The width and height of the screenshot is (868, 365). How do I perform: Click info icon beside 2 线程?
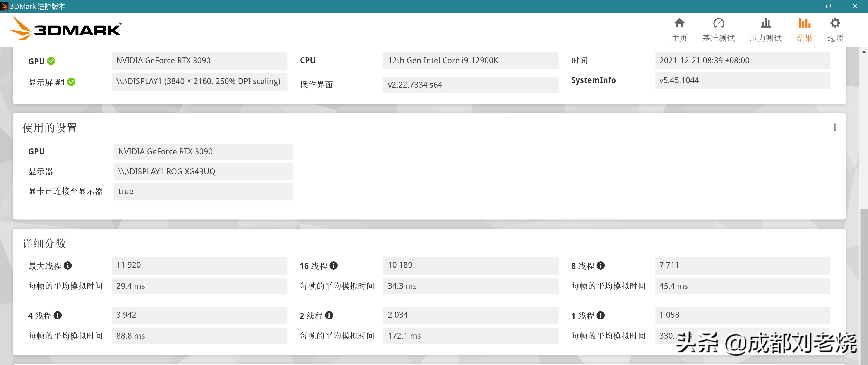329,315
